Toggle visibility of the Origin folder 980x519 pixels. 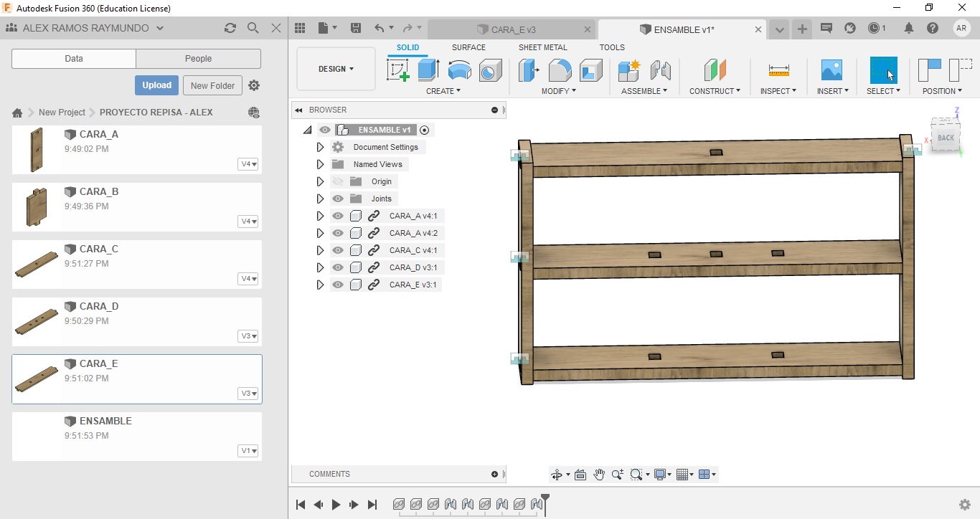coord(338,181)
